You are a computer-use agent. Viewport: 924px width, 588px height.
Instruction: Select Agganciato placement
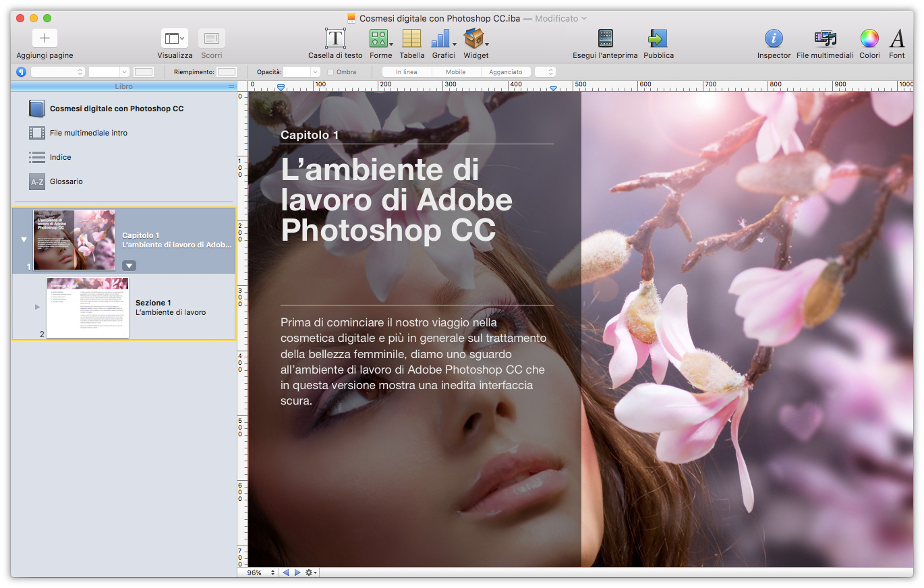(506, 71)
